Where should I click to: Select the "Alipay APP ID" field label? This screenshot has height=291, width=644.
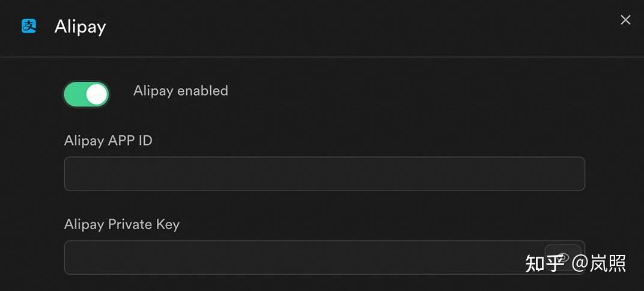(x=108, y=141)
